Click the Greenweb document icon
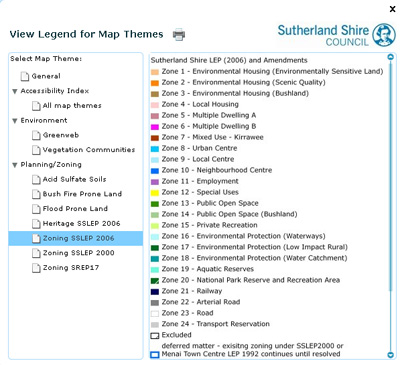This screenshot has height=365, width=400. pyautogui.click(x=36, y=135)
